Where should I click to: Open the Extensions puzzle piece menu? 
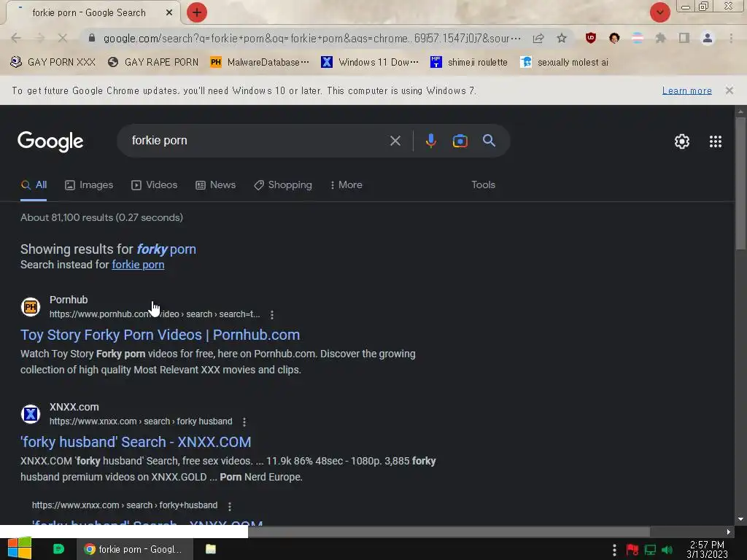point(660,38)
